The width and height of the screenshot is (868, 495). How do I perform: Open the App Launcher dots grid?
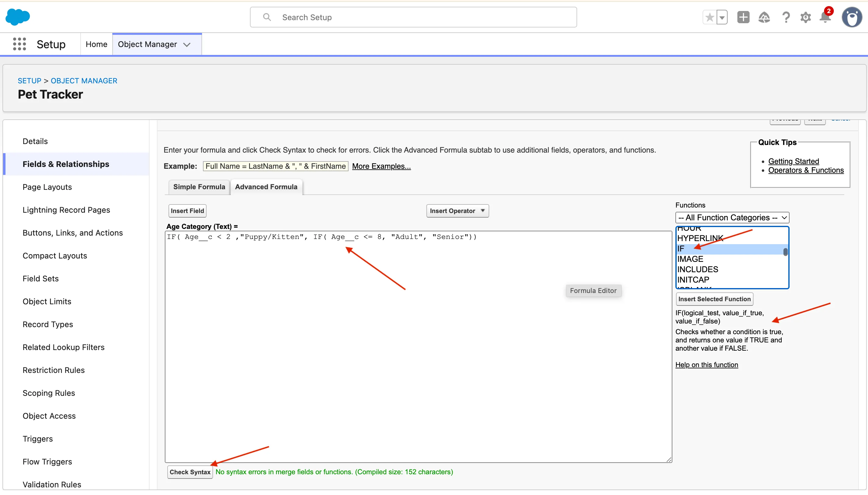point(19,44)
